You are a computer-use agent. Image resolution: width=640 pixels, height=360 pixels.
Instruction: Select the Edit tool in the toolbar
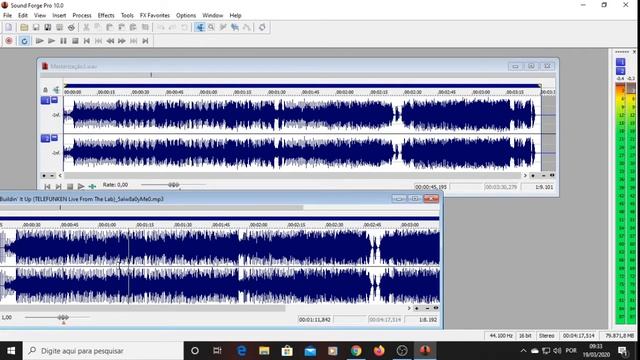[200, 27]
